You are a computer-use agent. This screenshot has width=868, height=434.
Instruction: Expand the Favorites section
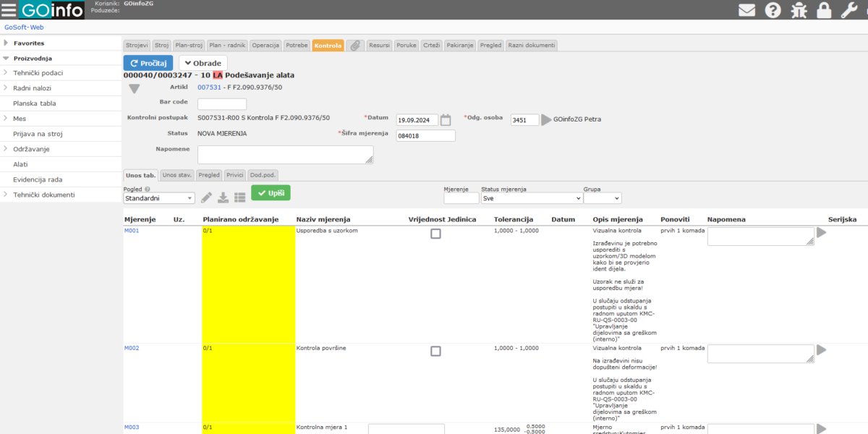(x=6, y=43)
